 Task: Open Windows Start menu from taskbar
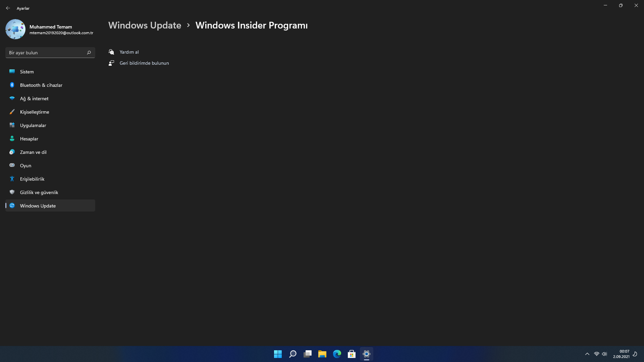pyautogui.click(x=278, y=354)
